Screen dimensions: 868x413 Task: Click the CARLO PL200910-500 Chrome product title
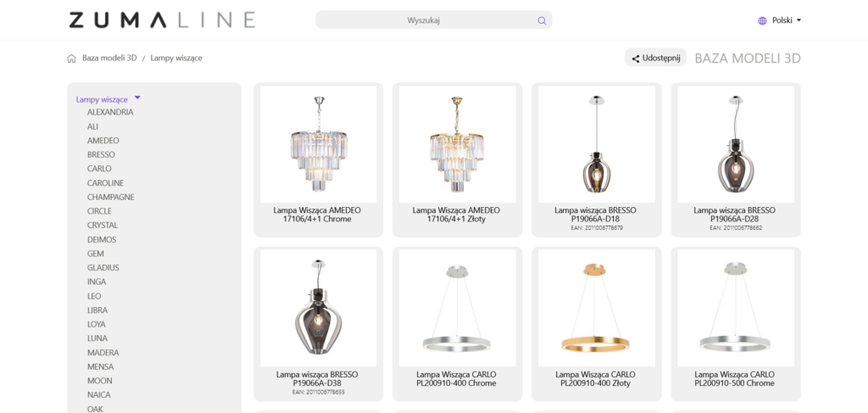pyautogui.click(x=734, y=378)
